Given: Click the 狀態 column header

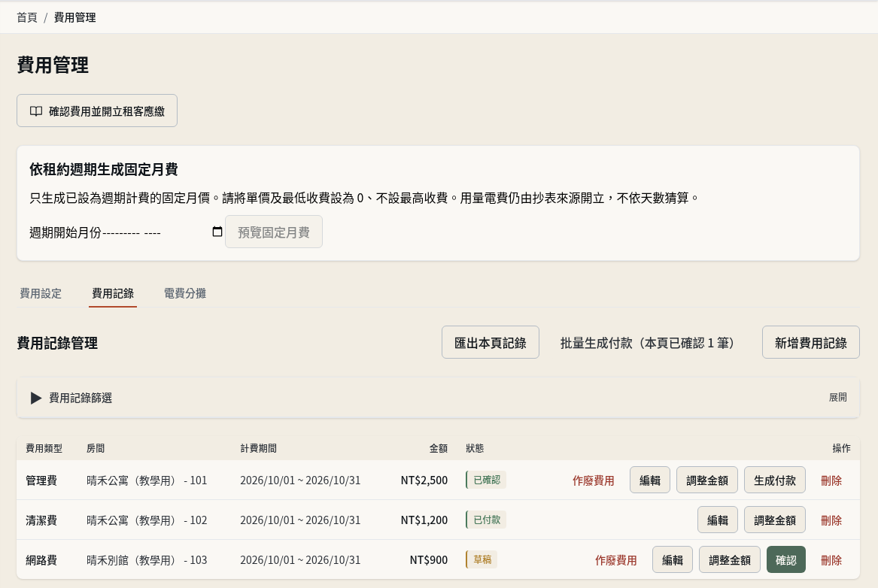Looking at the screenshot, I should pyautogui.click(x=475, y=448).
